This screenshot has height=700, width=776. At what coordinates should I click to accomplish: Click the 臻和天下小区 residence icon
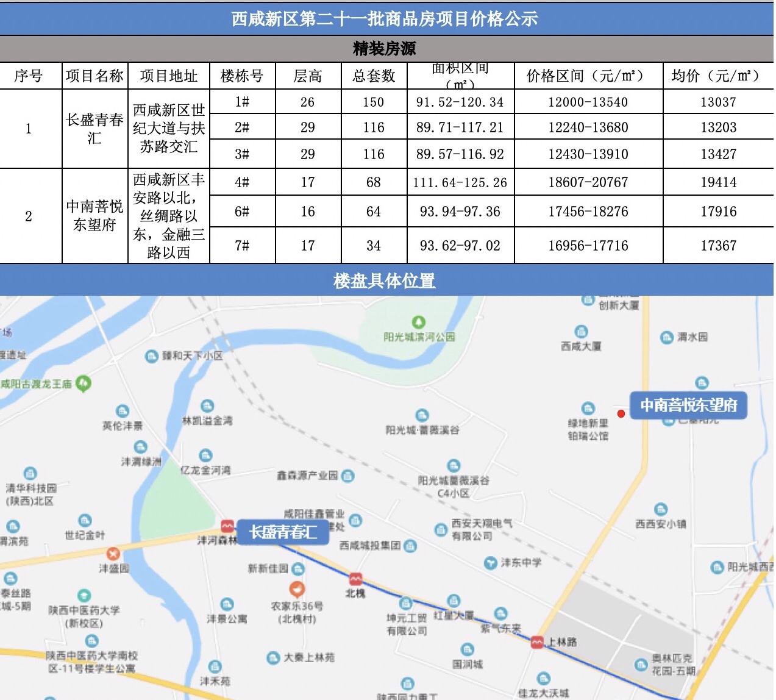tap(152, 356)
